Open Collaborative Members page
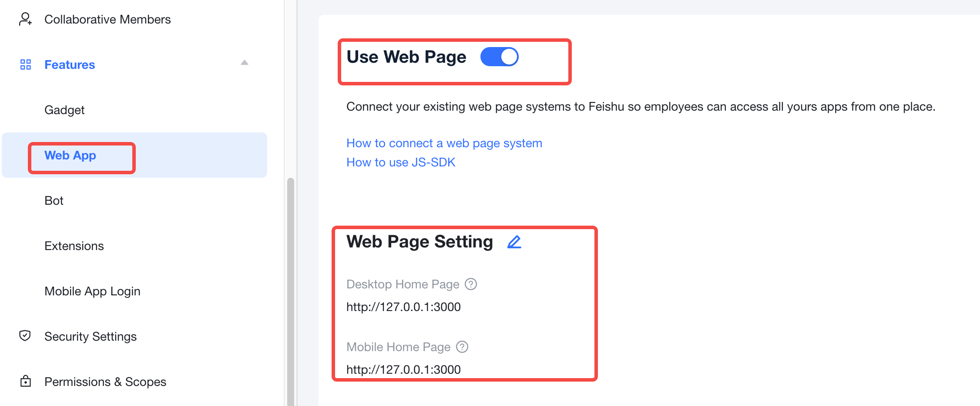 click(107, 20)
